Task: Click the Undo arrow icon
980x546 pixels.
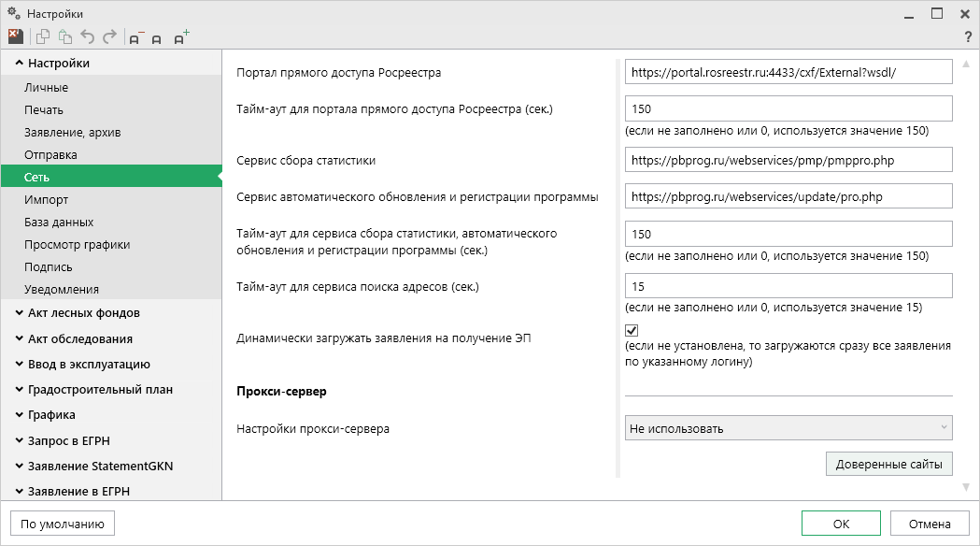Action: click(88, 37)
